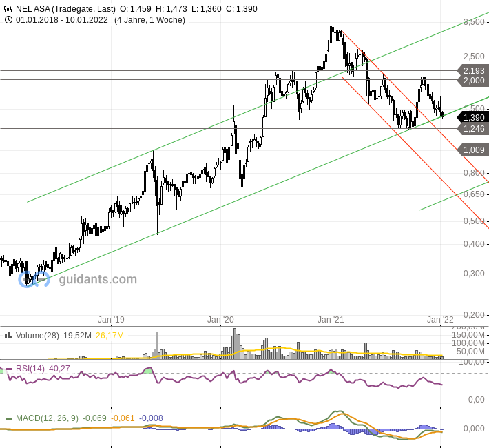Click the 3,500 price axis label
489x448 pixels.
tap(474, 22)
